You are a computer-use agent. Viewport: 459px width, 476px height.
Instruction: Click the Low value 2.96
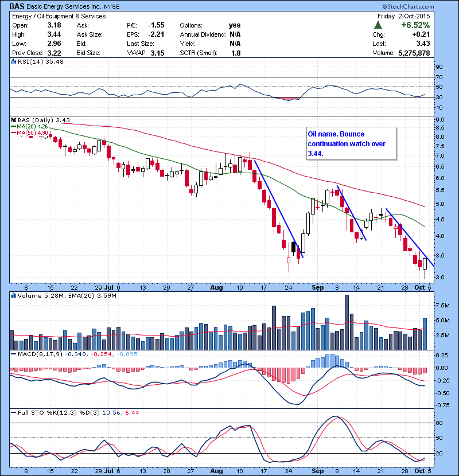[54, 44]
